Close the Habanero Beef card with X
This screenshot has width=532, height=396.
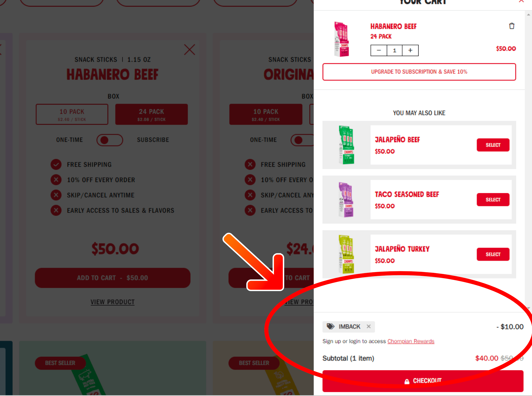click(189, 50)
